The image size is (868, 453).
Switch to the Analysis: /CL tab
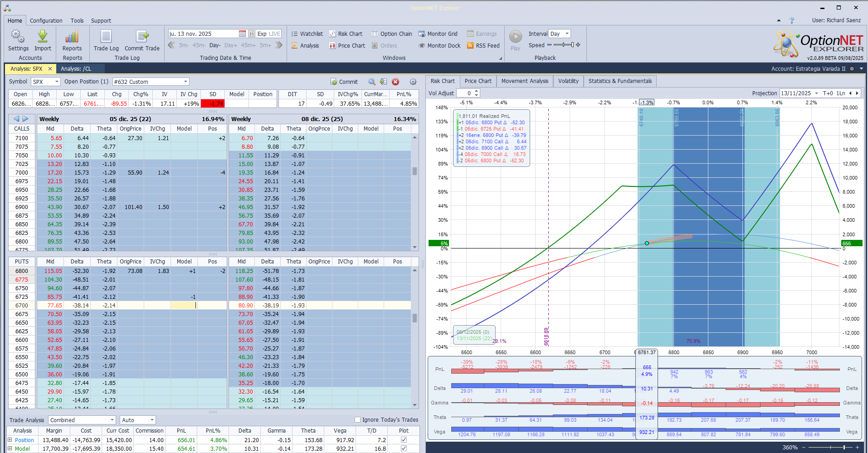tap(76, 69)
